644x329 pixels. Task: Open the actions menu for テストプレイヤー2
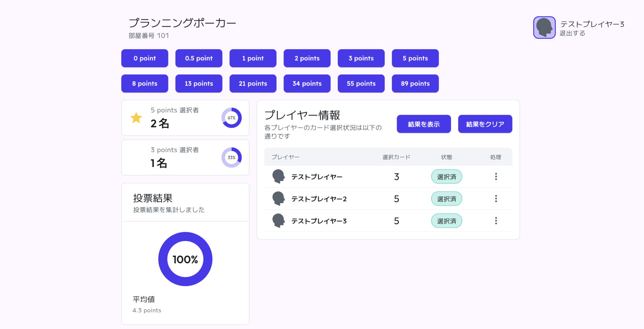tap(496, 198)
